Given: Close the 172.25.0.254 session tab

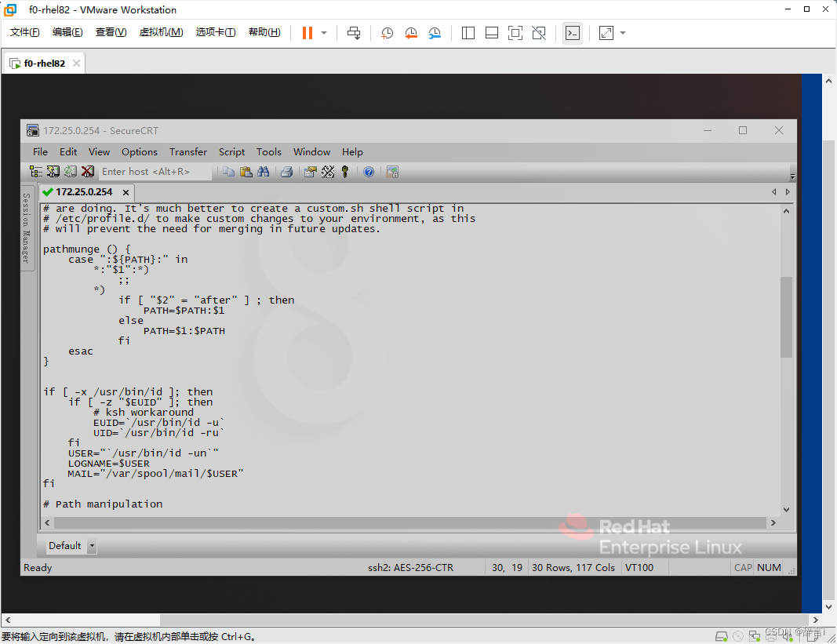Looking at the screenshot, I should [x=126, y=192].
